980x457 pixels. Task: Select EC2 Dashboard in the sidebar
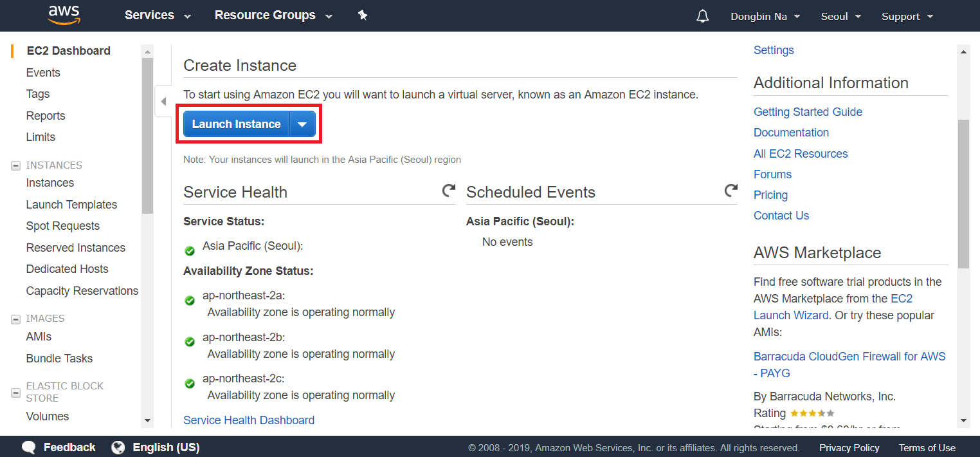(68, 51)
